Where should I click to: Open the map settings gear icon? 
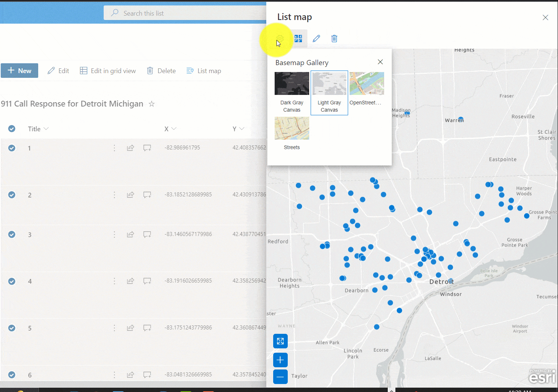[280, 39]
